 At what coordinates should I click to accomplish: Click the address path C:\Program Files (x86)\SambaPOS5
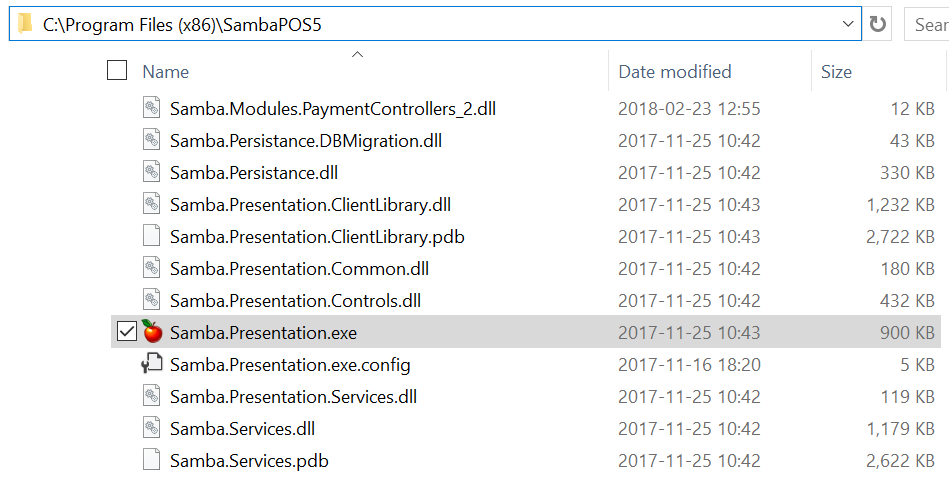(182, 25)
